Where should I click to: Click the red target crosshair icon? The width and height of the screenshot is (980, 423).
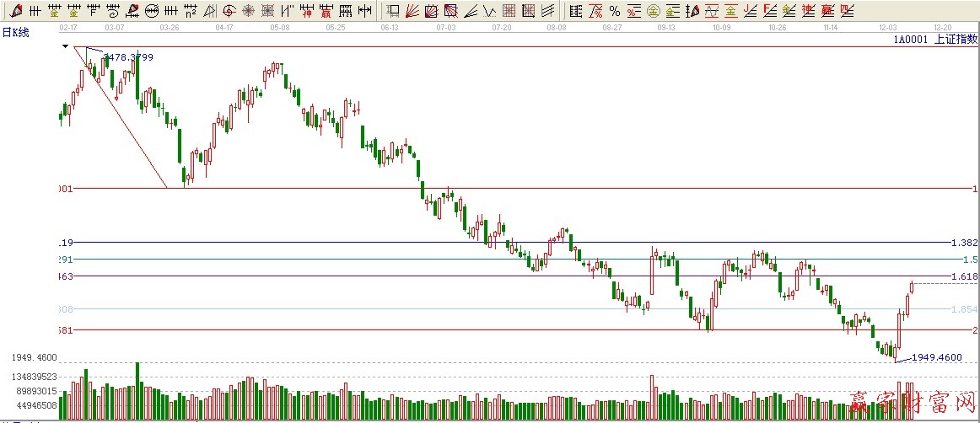coord(249,11)
